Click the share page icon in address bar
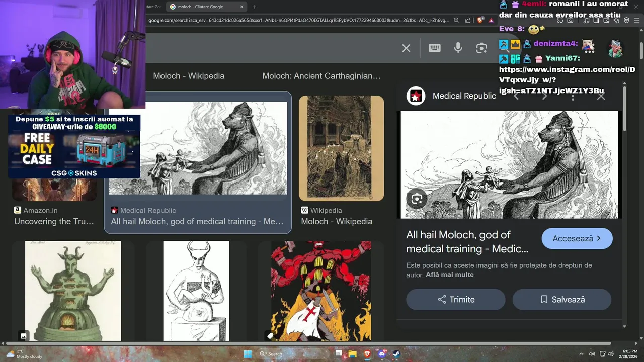The image size is (644, 362). pyautogui.click(x=468, y=20)
